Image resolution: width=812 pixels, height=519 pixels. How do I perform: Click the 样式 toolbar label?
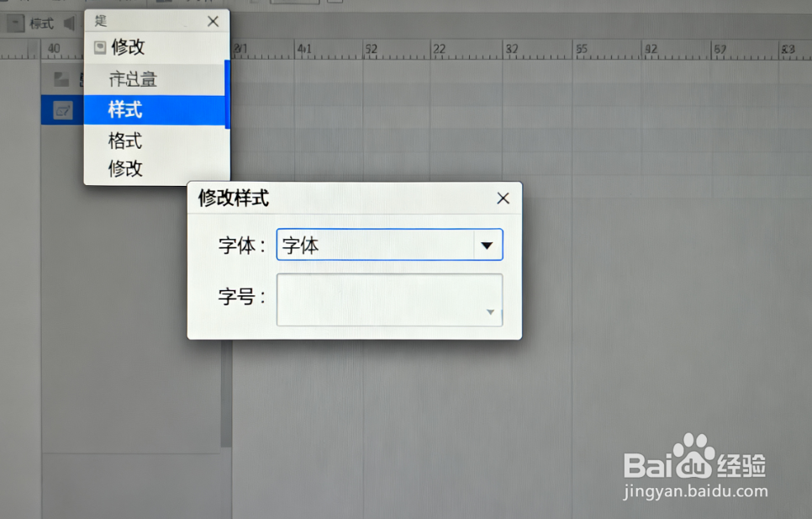coord(40,23)
